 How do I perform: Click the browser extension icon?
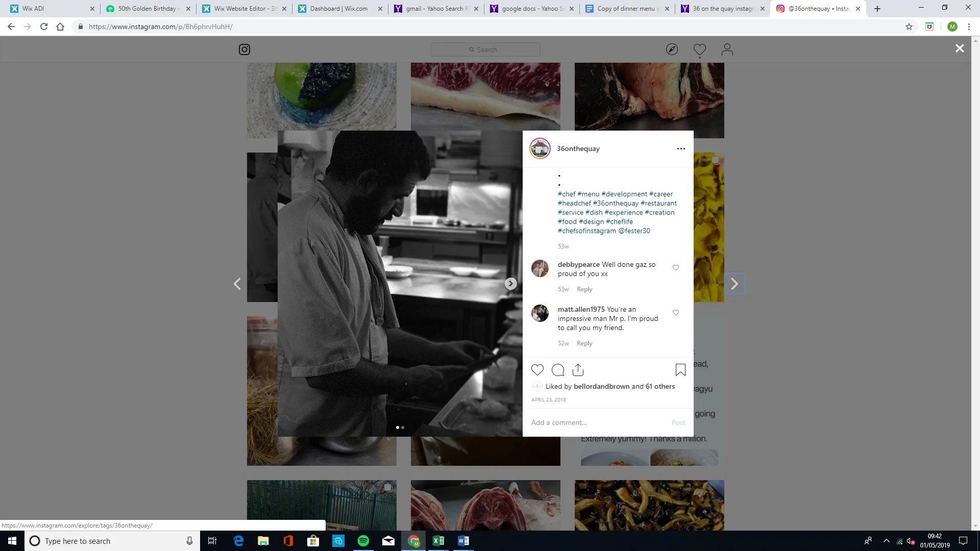point(929,27)
